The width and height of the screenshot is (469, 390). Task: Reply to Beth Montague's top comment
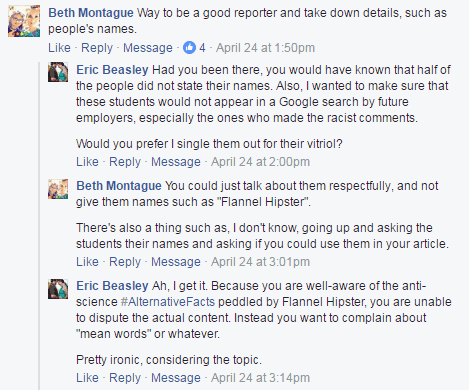click(97, 48)
